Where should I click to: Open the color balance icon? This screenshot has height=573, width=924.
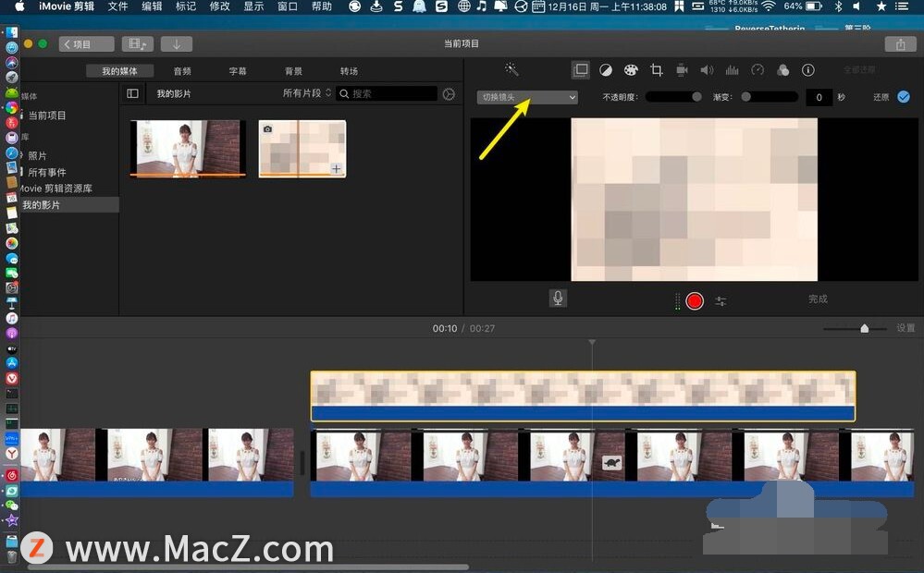(x=605, y=70)
